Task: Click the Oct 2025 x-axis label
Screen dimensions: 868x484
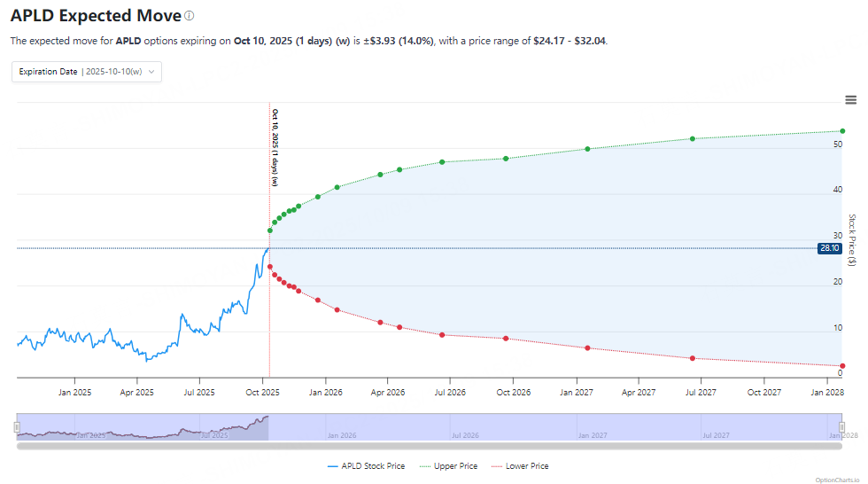Action: [262, 393]
